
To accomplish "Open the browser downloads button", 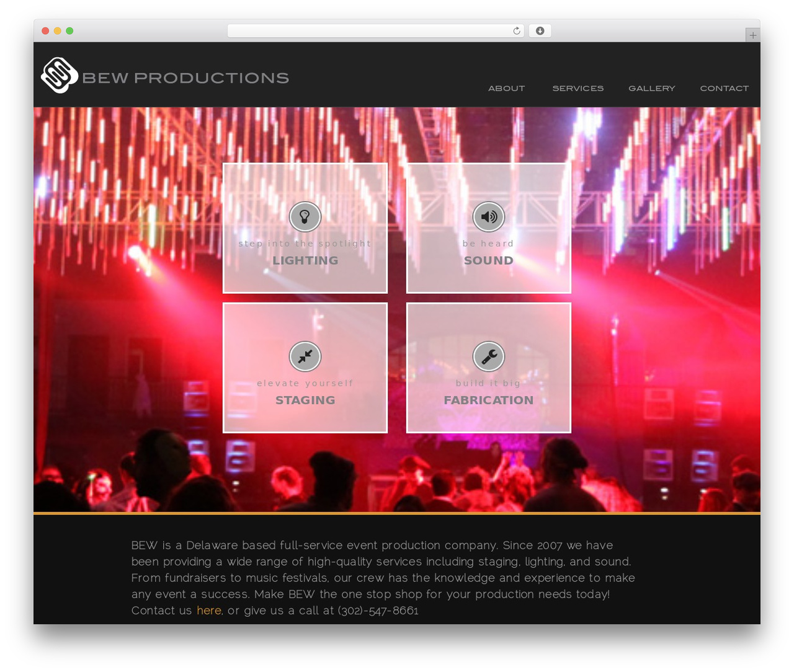I will [x=540, y=31].
